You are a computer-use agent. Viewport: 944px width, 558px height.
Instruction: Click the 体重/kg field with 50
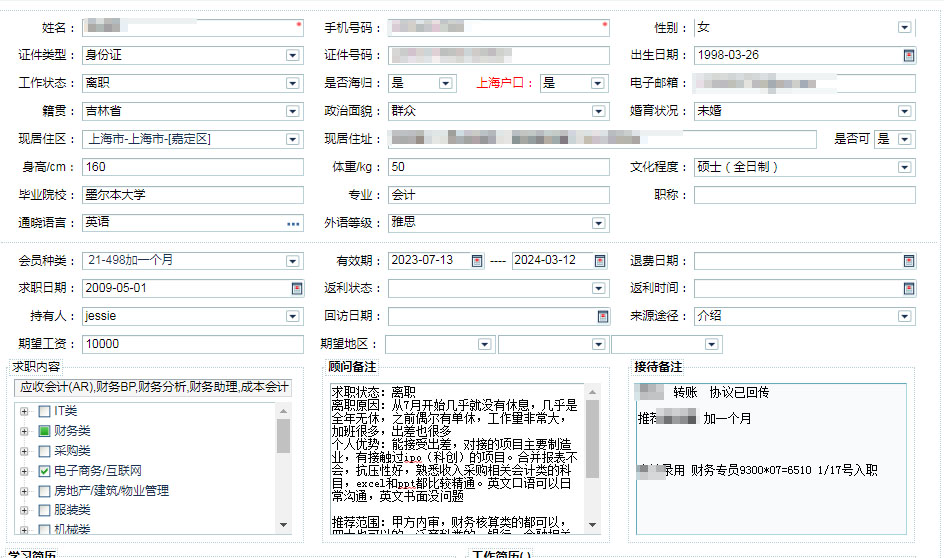pyautogui.click(x=498, y=167)
